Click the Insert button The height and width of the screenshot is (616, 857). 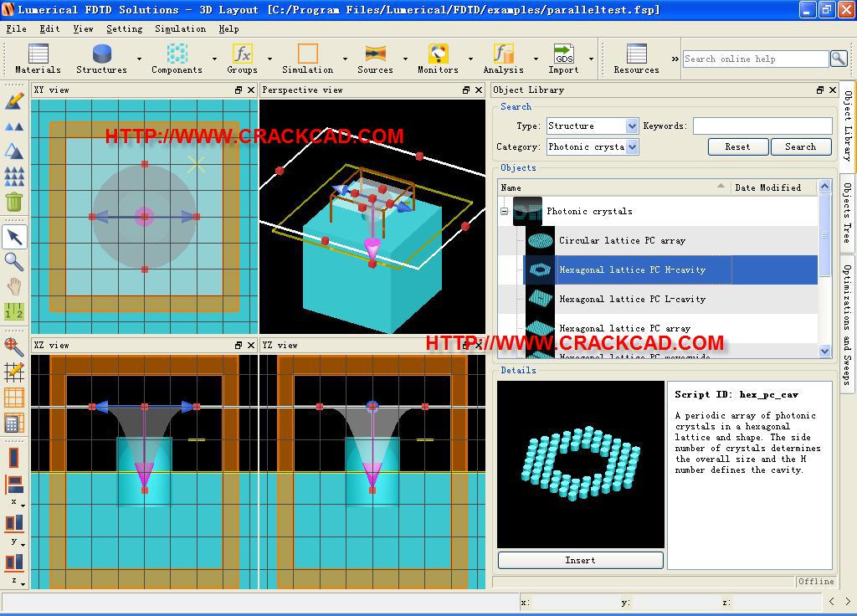click(581, 560)
